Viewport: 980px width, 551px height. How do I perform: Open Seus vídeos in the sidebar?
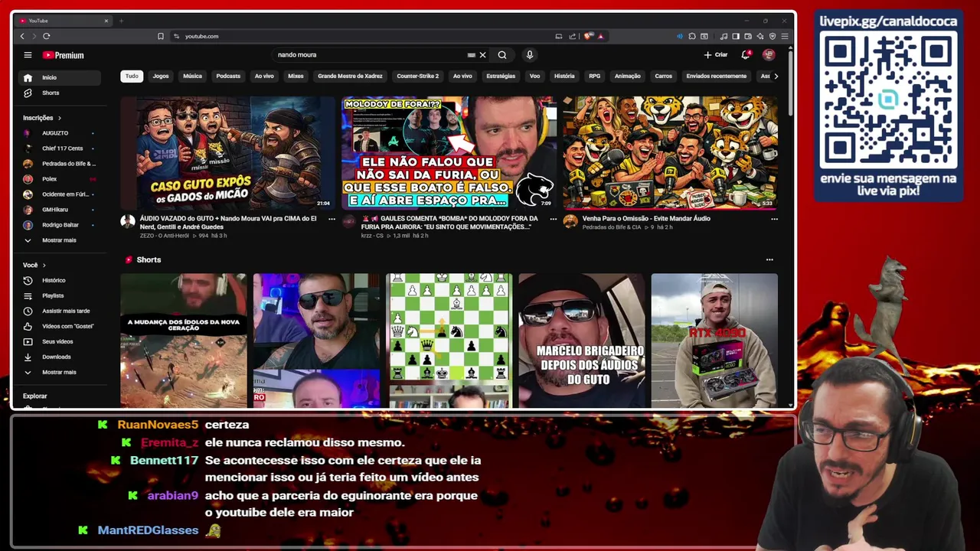coord(60,341)
